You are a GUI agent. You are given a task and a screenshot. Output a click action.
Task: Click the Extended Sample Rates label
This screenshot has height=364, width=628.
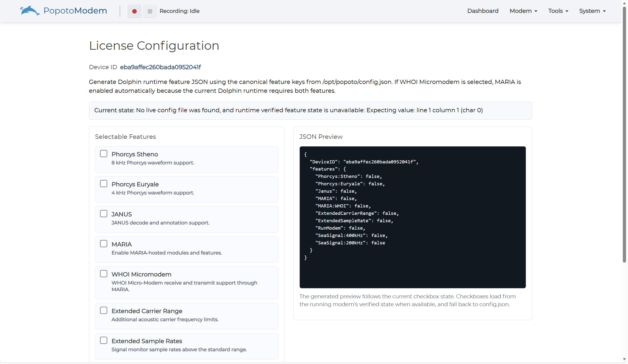coord(147,341)
